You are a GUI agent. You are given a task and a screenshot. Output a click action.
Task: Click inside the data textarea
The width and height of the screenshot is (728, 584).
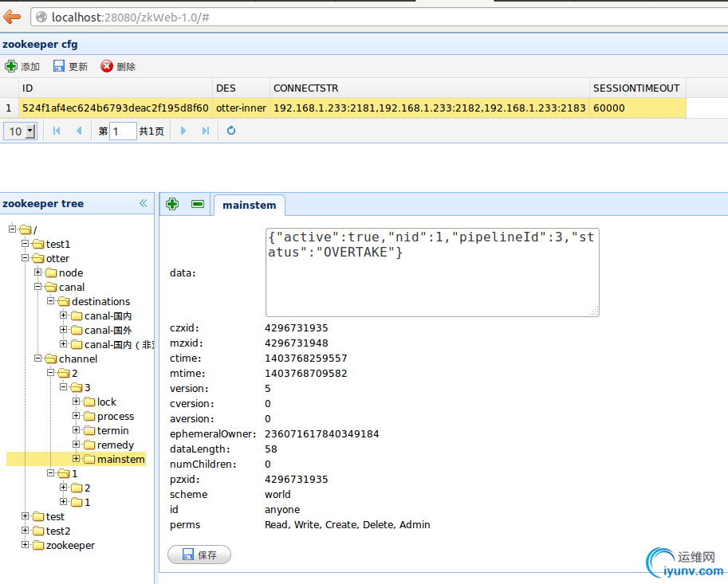coord(432,272)
